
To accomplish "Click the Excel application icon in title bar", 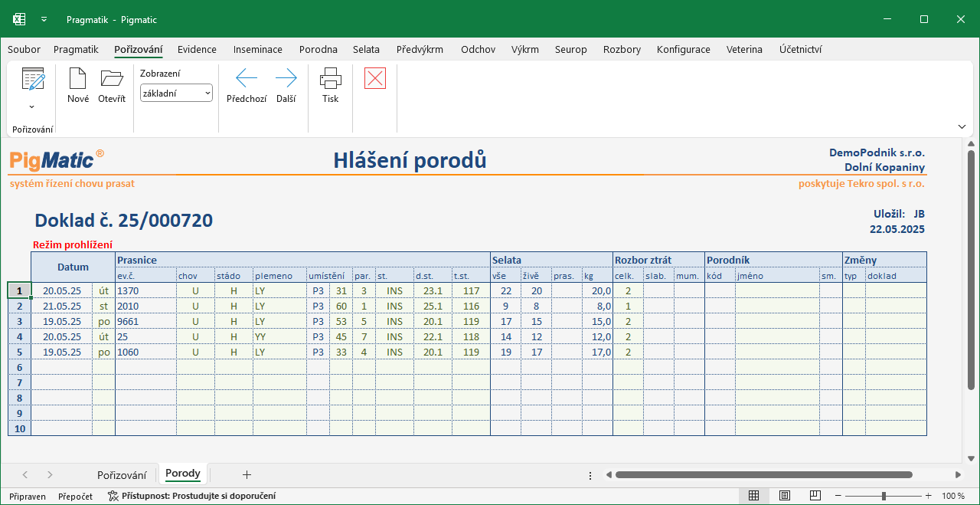I will click(x=19, y=19).
